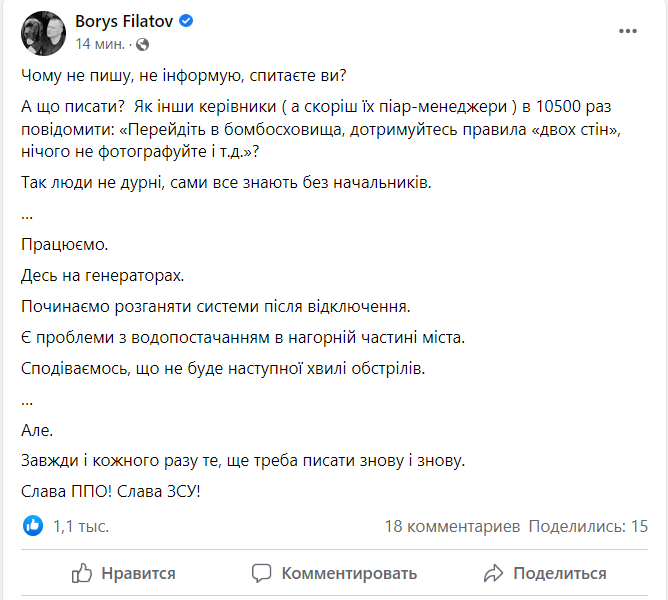
Task: Click the speech bubble icon beside Комментировать
Action: click(x=262, y=573)
